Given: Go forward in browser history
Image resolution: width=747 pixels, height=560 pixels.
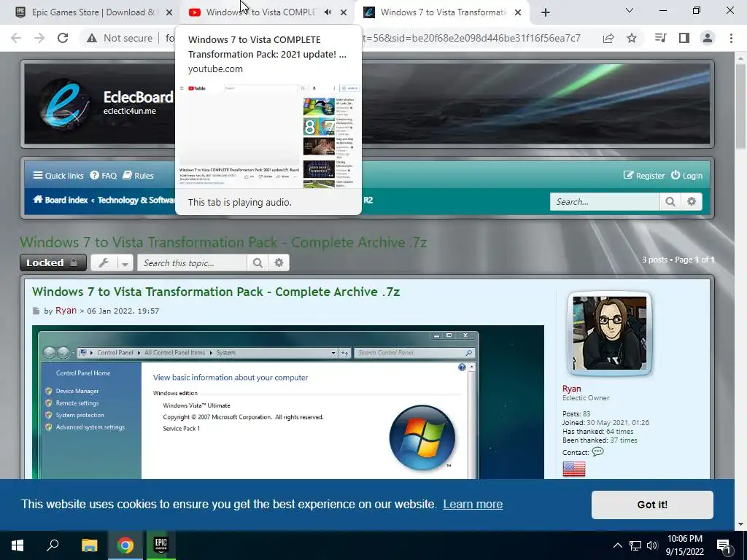Looking at the screenshot, I should pyautogui.click(x=39, y=38).
